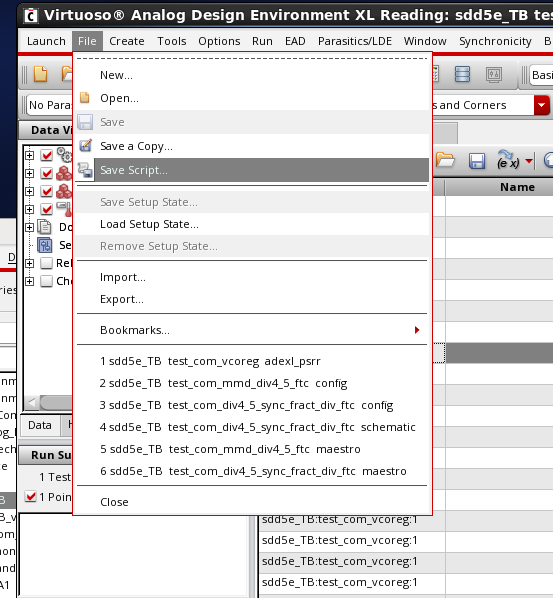
Task: Open the Window menu
Action: tap(425, 41)
